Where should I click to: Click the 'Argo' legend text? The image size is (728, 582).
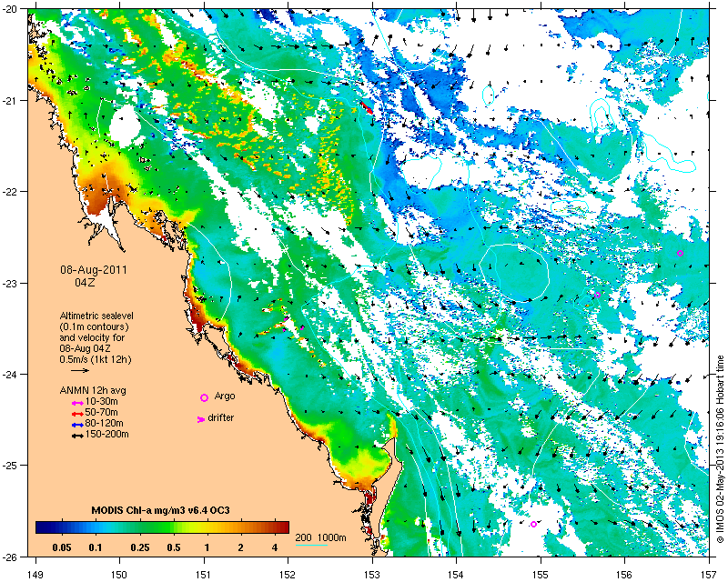(225, 396)
